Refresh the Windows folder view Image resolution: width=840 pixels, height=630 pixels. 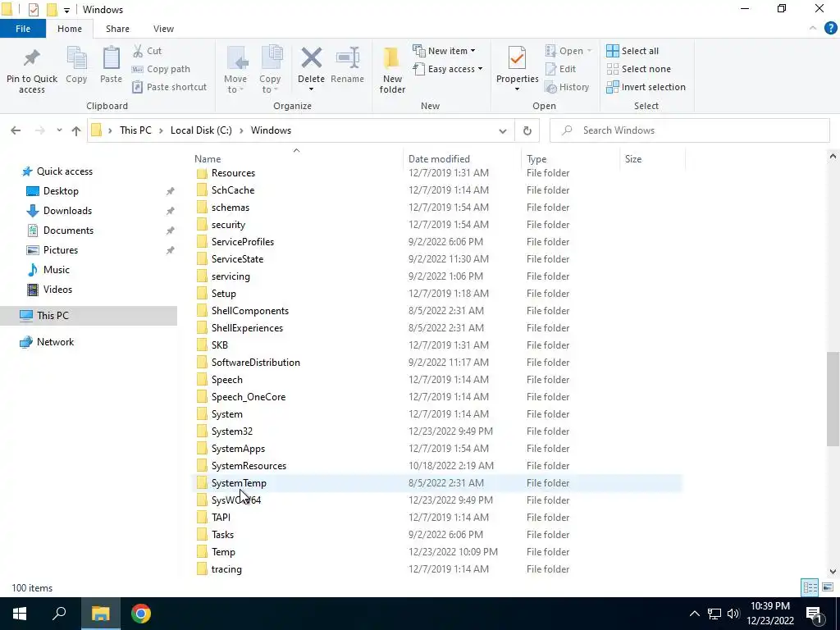coord(527,130)
